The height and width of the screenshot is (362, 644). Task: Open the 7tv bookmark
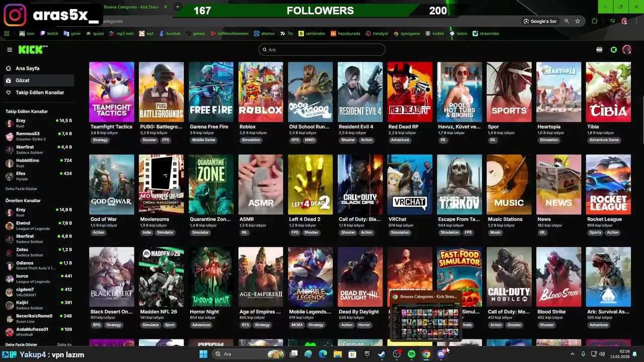(287, 34)
